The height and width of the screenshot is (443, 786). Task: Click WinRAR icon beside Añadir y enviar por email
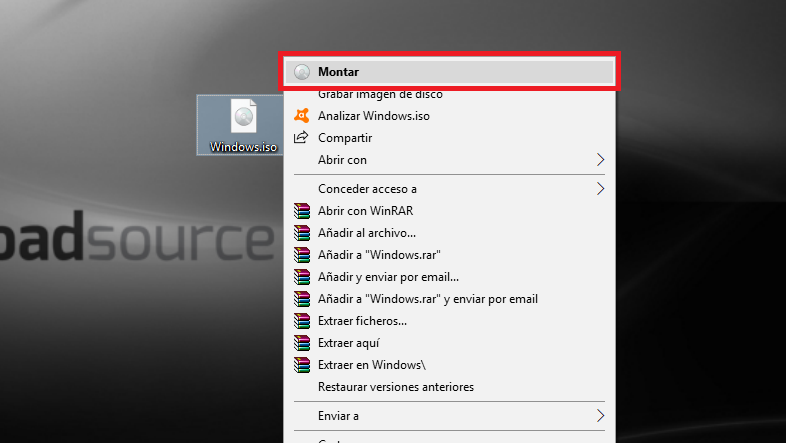[302, 277]
